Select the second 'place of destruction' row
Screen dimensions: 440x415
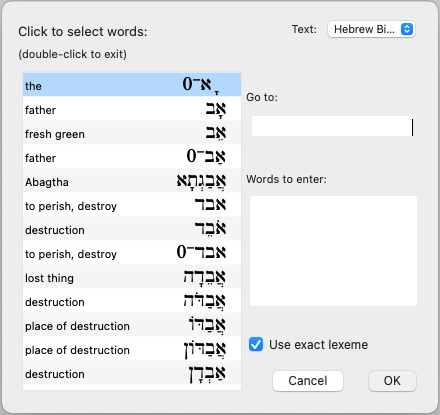(132, 349)
